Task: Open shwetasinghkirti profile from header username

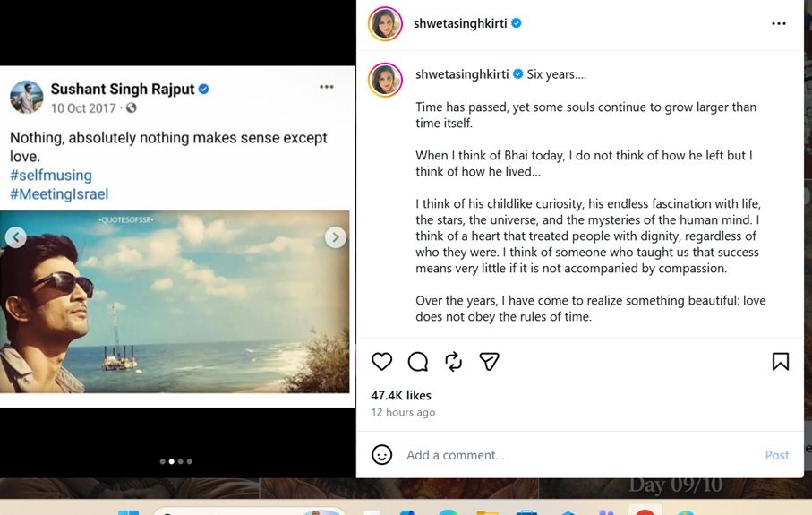Action: point(460,24)
